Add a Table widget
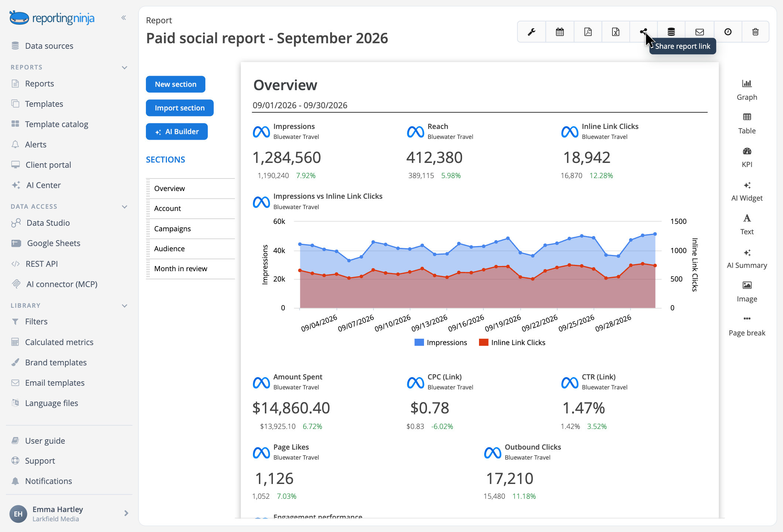Image resolution: width=783 pixels, height=532 pixels. (747, 123)
